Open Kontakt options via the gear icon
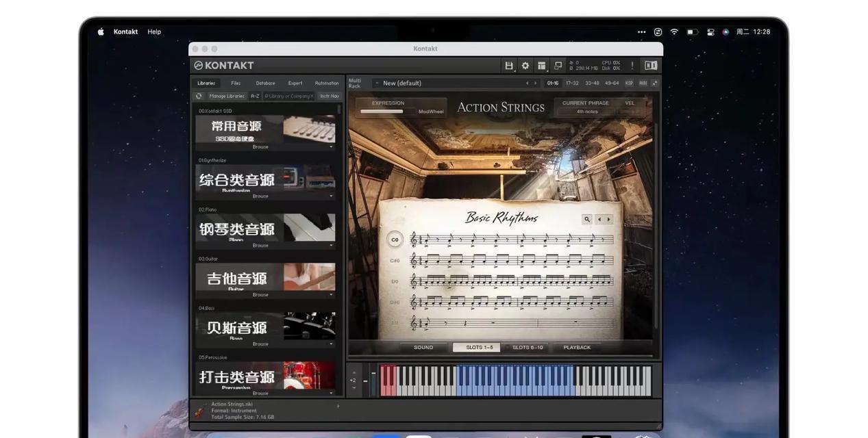Screen dimensions: 868x438 (525, 66)
